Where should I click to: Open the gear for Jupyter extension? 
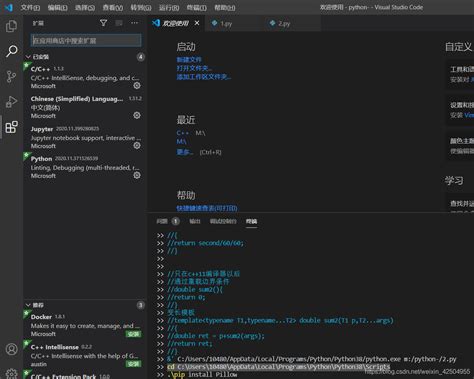click(x=137, y=146)
